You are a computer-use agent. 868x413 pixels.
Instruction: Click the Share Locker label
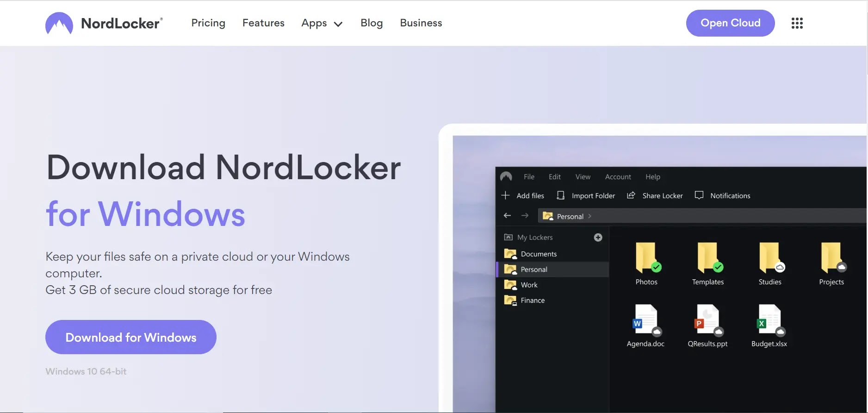(663, 196)
